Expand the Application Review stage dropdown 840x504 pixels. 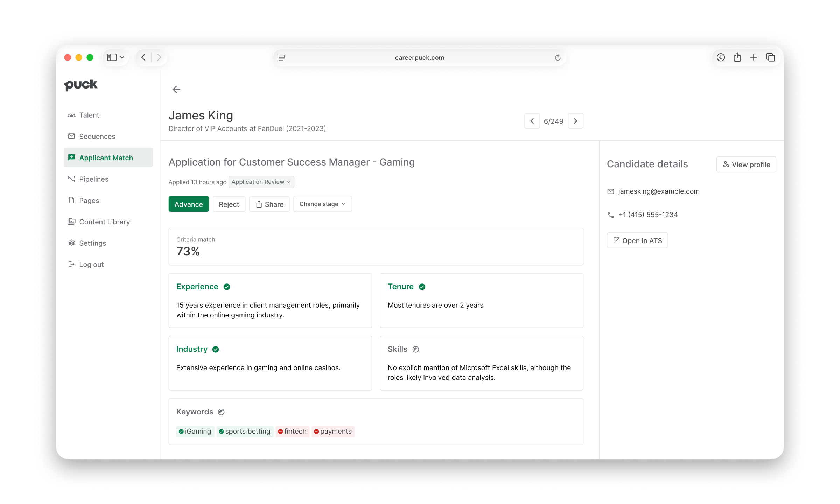click(261, 182)
